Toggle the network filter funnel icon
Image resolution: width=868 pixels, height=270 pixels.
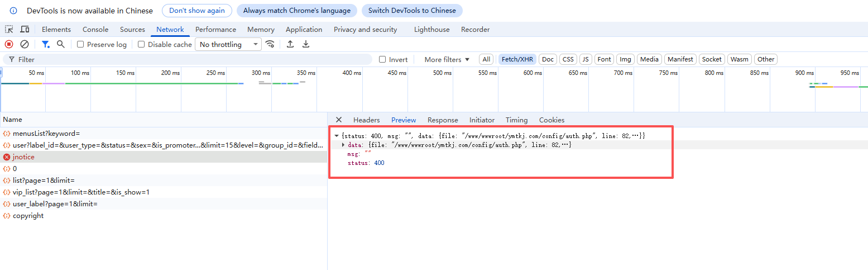[45, 44]
